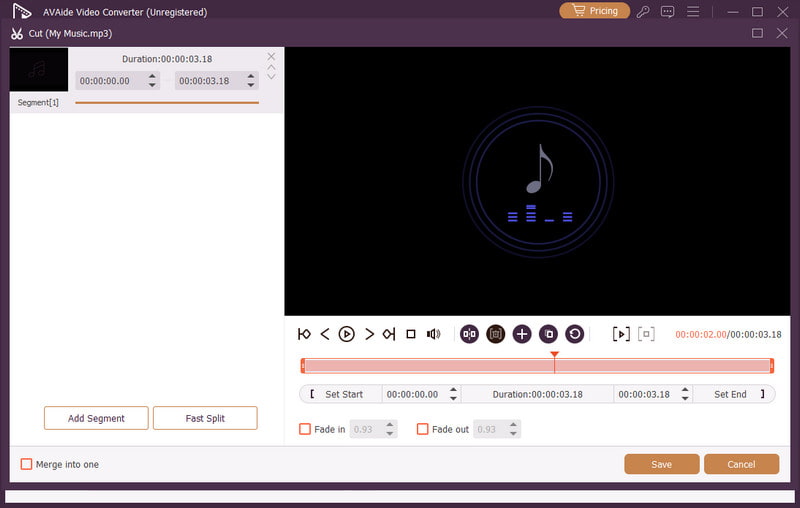Screen dimensions: 800x508
Task: Click the Split segment round icon
Action: pyautogui.click(x=469, y=334)
